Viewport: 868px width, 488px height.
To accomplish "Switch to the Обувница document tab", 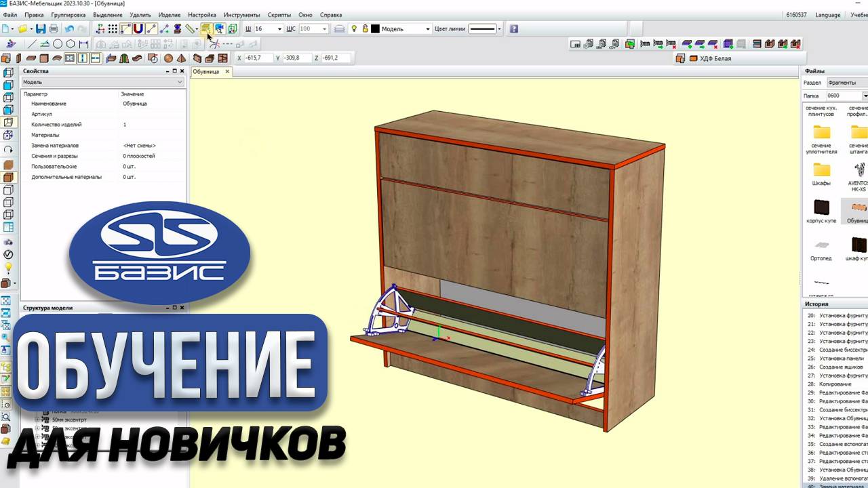I will [206, 72].
